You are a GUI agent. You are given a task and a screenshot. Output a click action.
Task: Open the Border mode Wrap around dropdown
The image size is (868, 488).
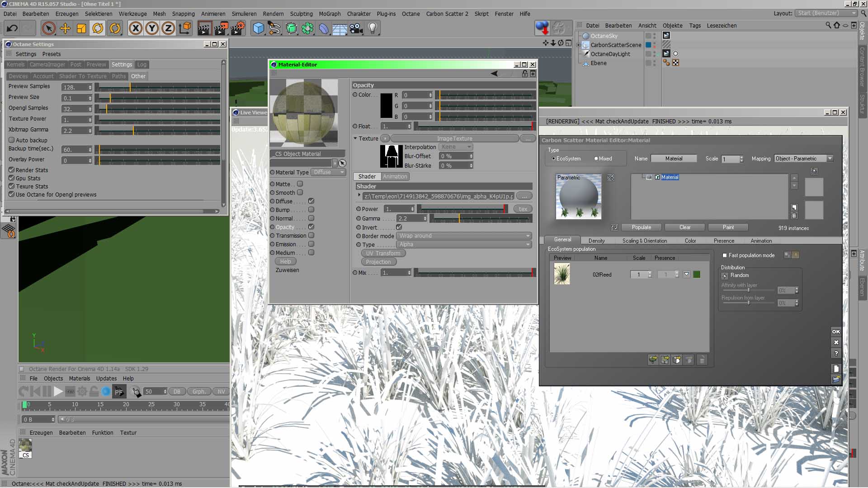tap(464, 236)
